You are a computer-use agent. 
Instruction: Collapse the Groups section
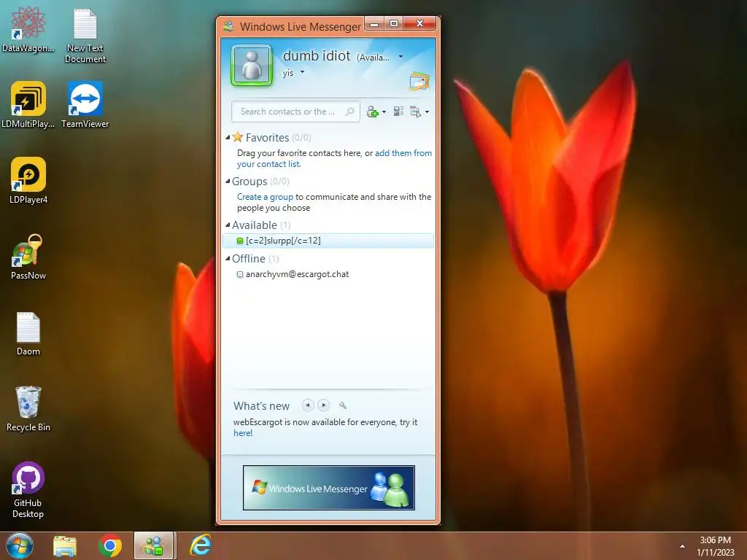coord(228,182)
